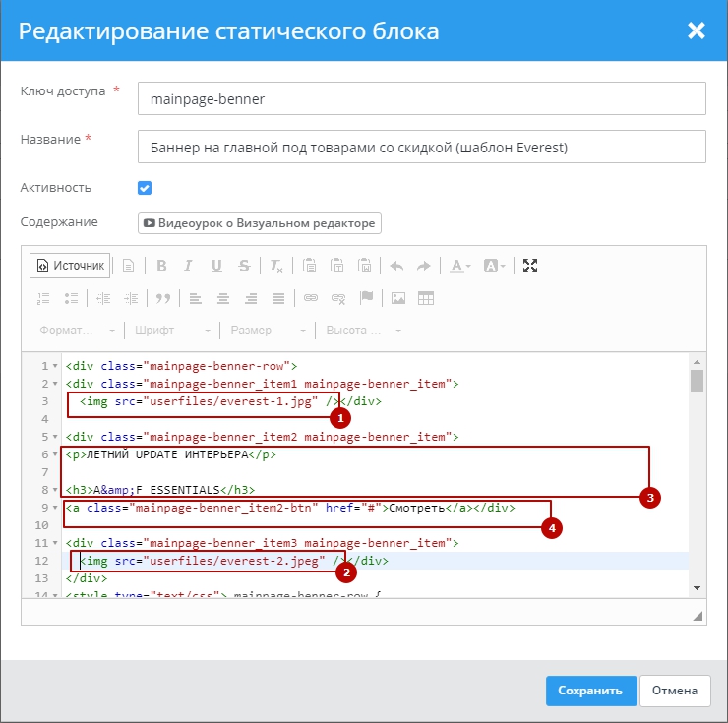The height and width of the screenshot is (723, 728).
Task: Toggle Источник source mode button
Action: pos(69,266)
